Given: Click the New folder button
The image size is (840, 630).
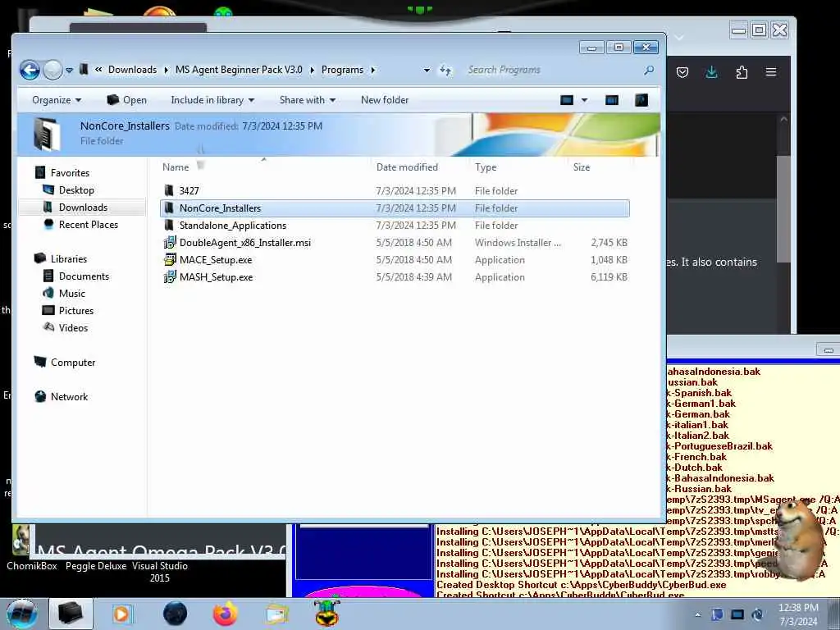Looking at the screenshot, I should [385, 100].
